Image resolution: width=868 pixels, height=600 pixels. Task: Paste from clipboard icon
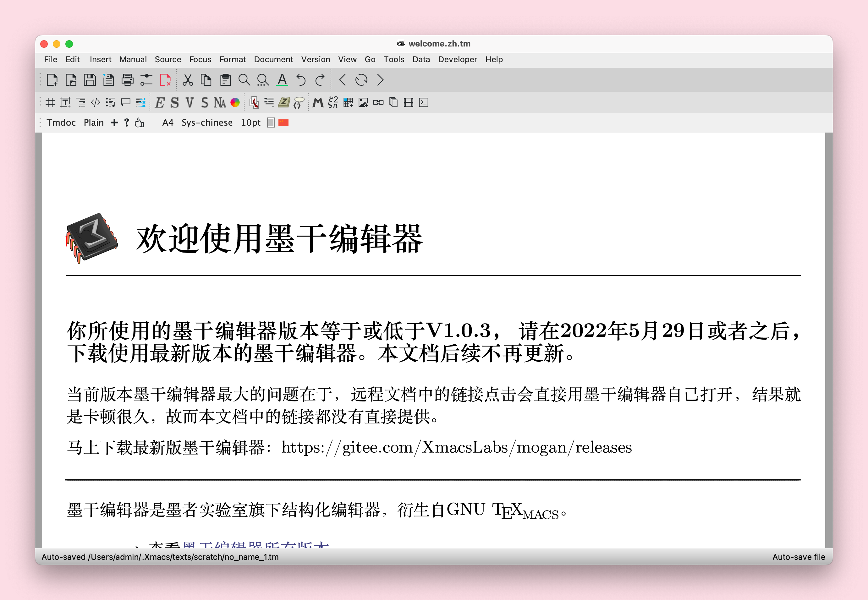click(x=225, y=80)
